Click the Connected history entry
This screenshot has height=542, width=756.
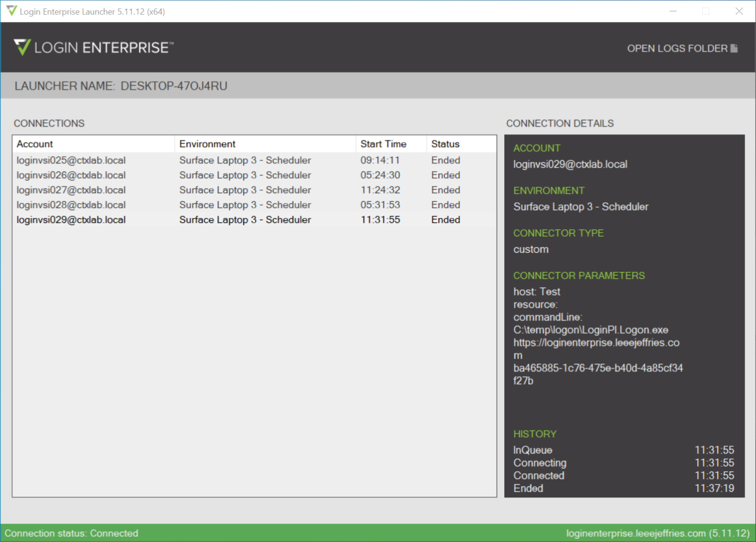click(x=539, y=476)
